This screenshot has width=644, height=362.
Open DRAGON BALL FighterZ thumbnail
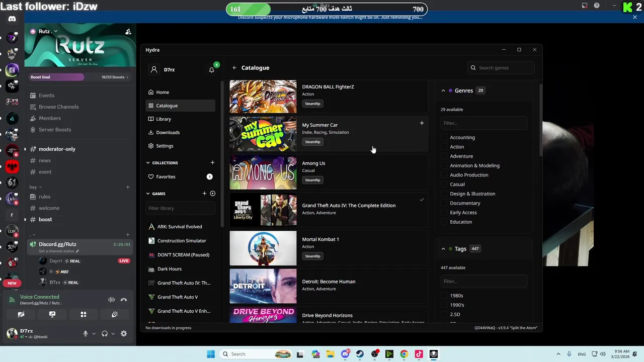pos(263,96)
